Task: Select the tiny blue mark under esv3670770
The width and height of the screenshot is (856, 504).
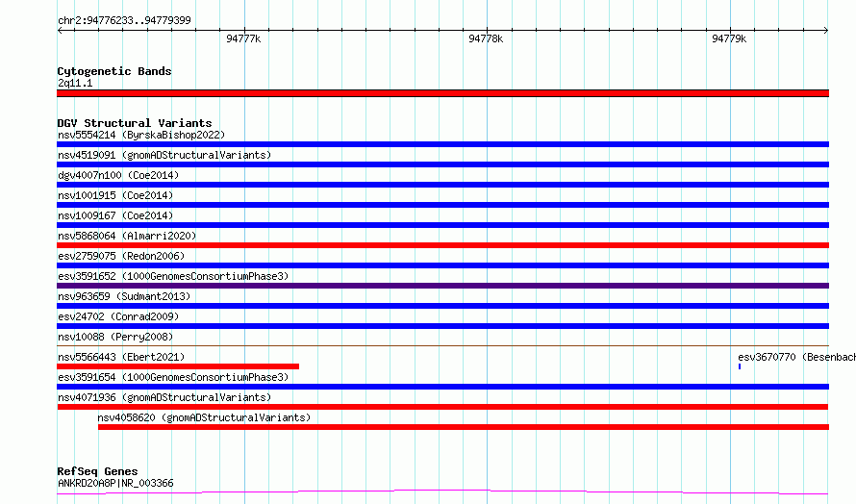Action: pyautogui.click(x=740, y=366)
